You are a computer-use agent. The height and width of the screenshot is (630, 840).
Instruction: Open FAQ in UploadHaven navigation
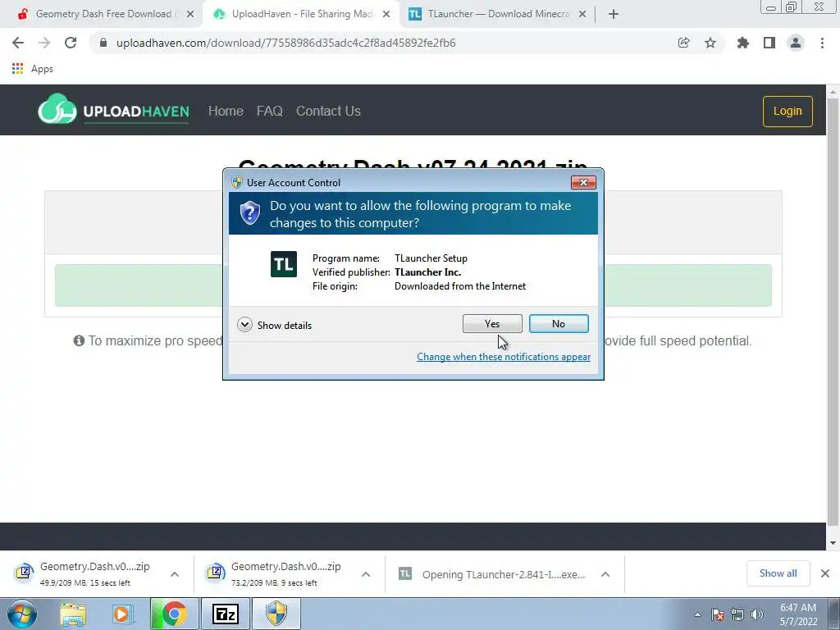[x=269, y=111]
